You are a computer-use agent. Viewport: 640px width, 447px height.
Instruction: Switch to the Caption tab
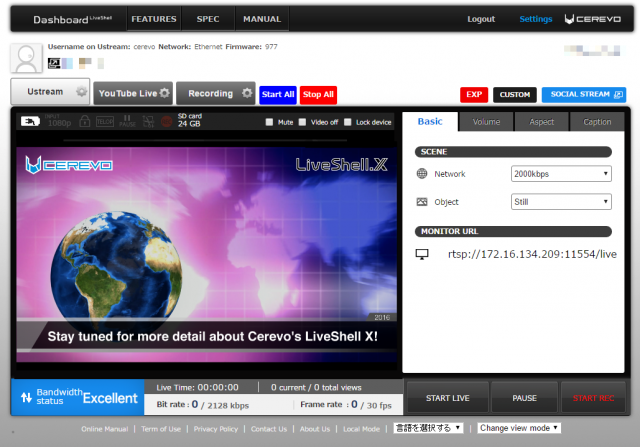click(x=597, y=122)
